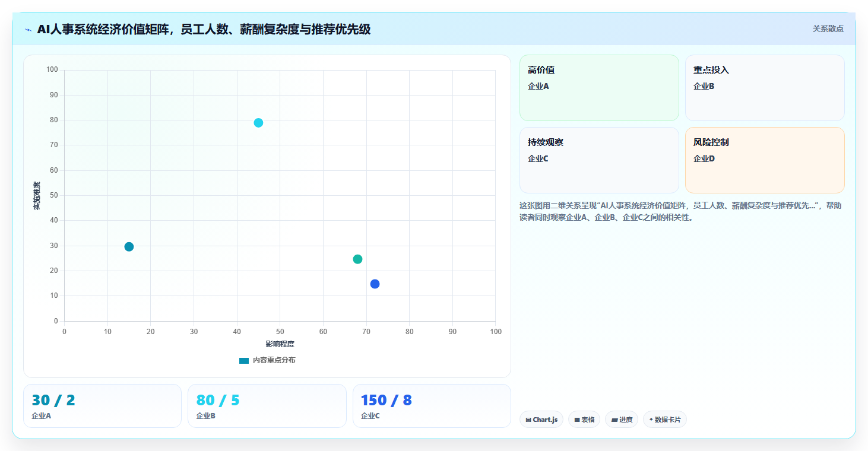Click 企业B text in 重点投入 card
The image size is (868, 451).
point(704,86)
